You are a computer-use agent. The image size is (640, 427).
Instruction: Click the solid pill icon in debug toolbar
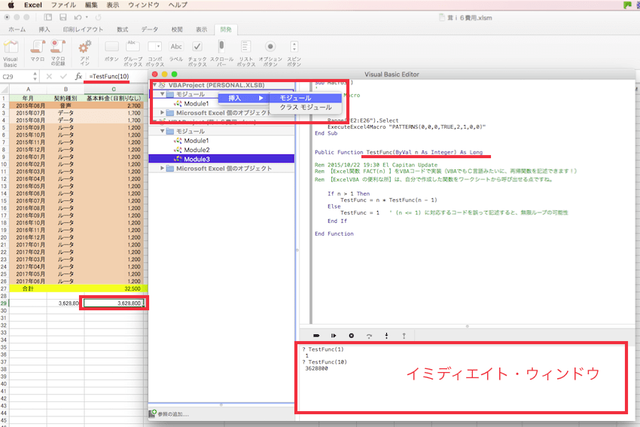pos(316,336)
